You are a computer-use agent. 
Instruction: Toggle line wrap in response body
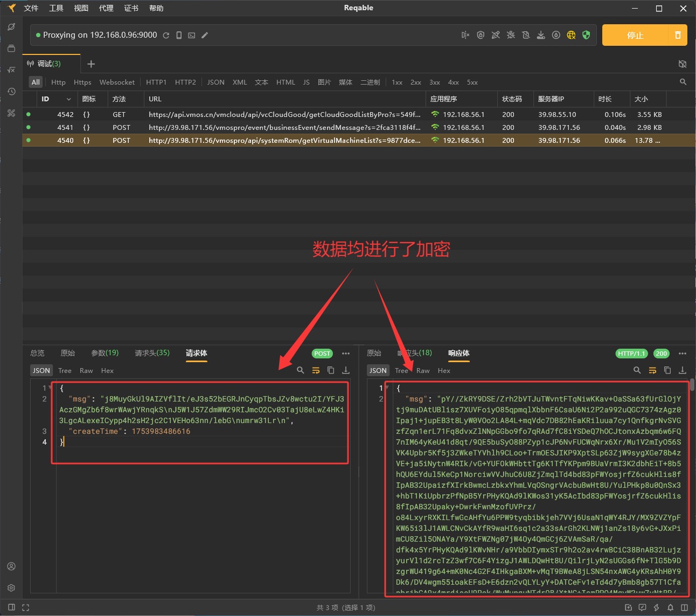pyautogui.click(x=652, y=370)
